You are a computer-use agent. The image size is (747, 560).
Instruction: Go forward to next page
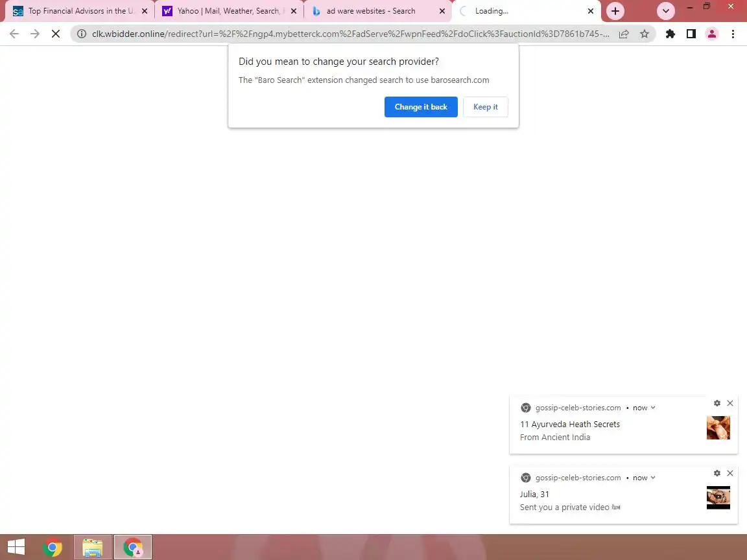coord(35,34)
